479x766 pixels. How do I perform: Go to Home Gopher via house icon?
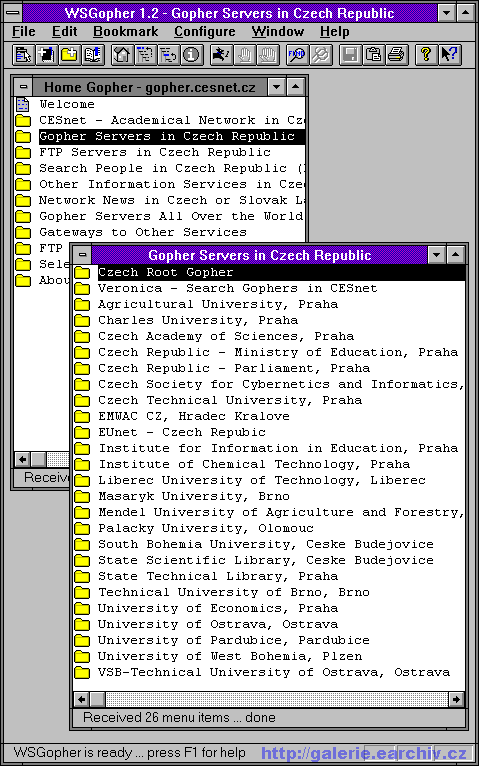point(122,55)
